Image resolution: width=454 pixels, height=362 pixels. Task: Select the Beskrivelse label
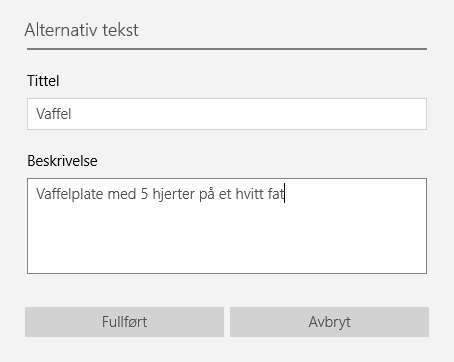point(62,161)
